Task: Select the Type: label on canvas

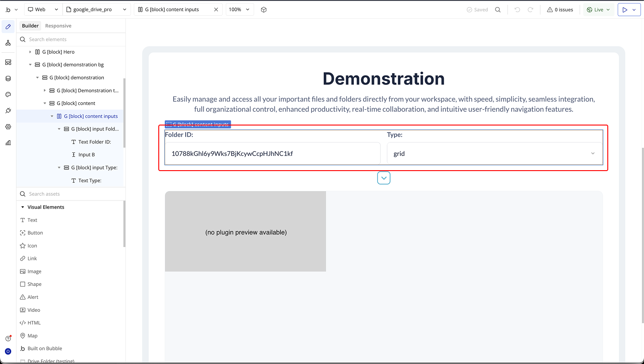Action: 395,134
